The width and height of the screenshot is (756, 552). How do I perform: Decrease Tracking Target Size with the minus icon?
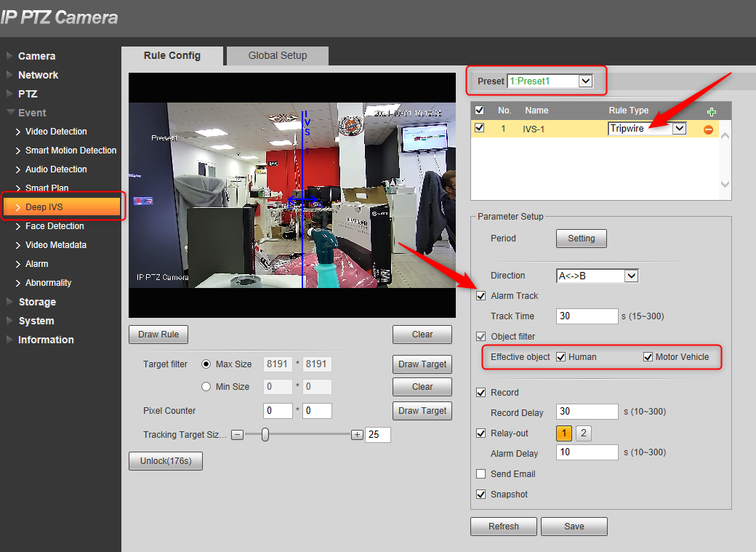click(237, 434)
